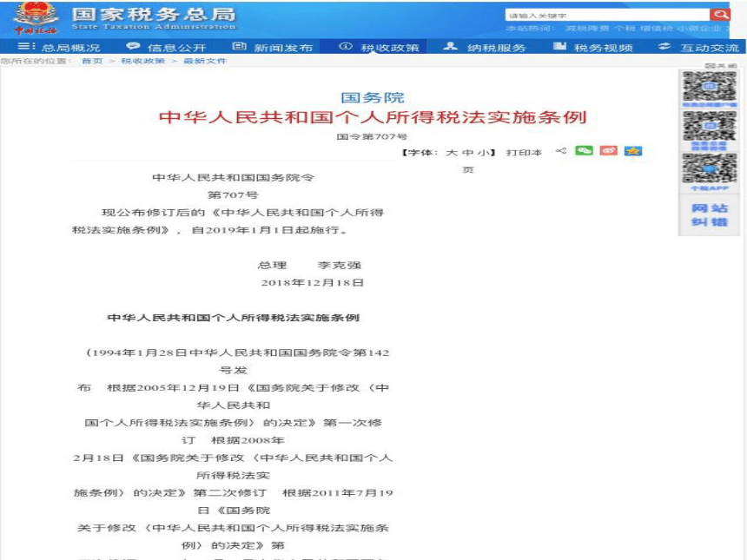The height and width of the screenshot is (560, 747).
Task: Set font size to 小
Action: (484, 153)
